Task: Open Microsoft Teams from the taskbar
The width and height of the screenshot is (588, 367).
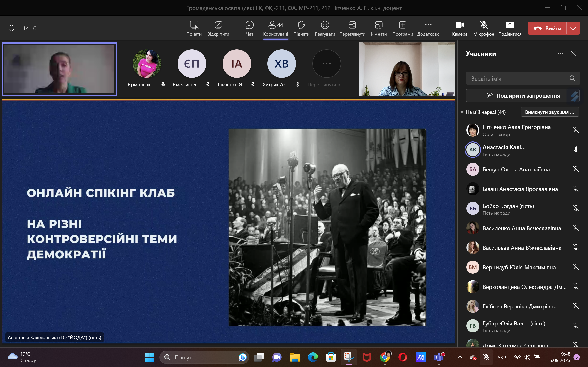Action: pyautogui.click(x=439, y=357)
